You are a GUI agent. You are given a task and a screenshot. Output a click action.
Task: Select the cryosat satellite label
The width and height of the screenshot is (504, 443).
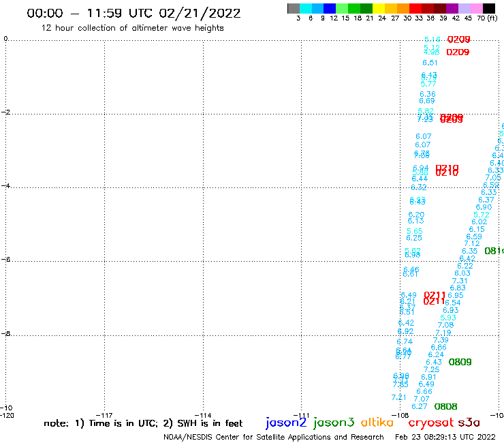[431, 423]
